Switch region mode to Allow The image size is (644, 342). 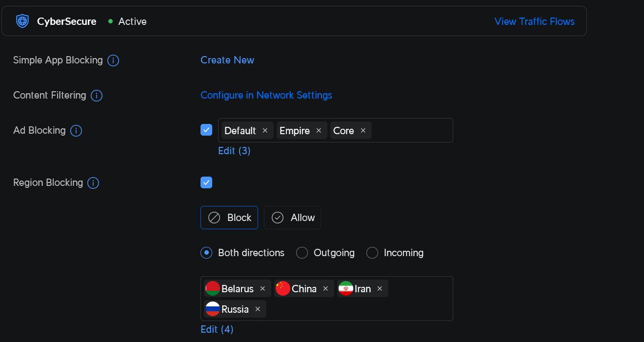coord(292,218)
